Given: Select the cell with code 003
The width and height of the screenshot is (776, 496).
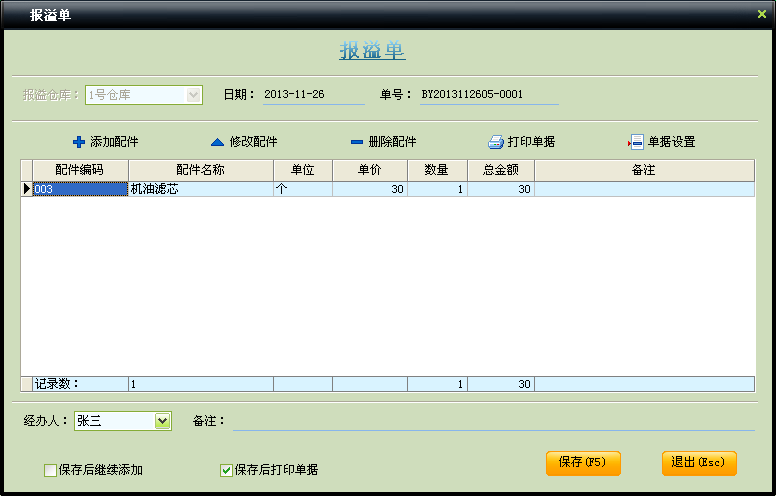Looking at the screenshot, I should tap(80, 189).
